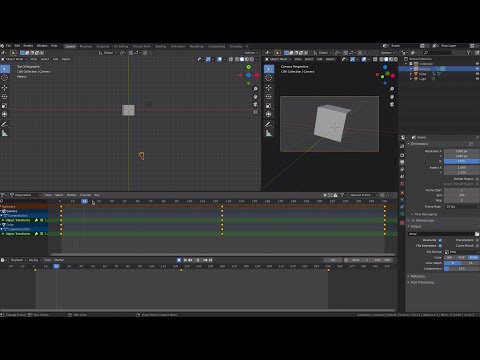Toggle camera view icon in left viewport
The width and height of the screenshot is (480, 360).
point(255,104)
